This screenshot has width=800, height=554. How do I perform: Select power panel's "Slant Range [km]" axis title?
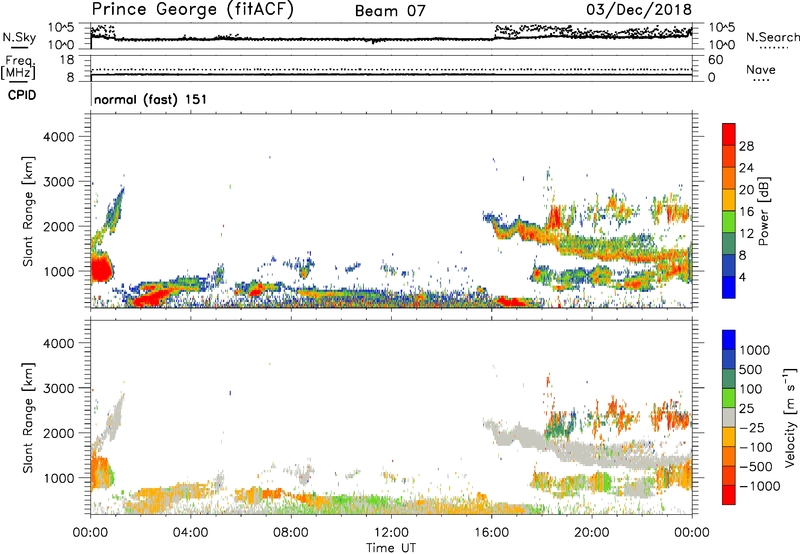[x=28, y=211]
